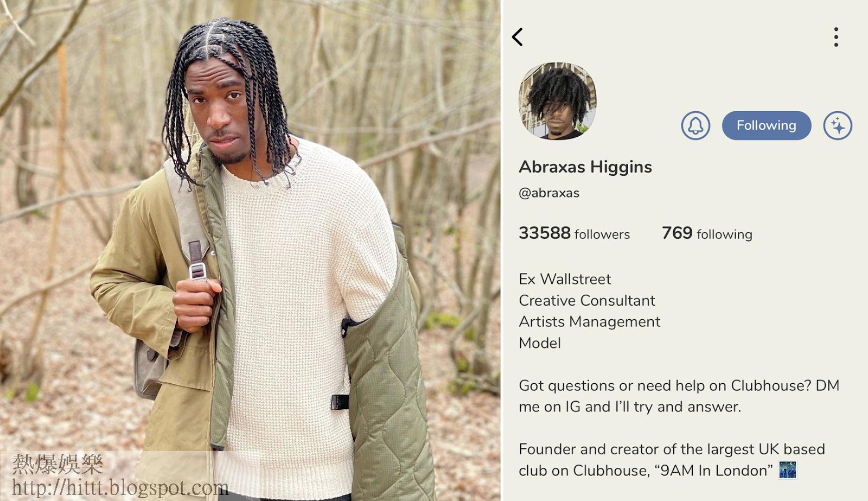The height and width of the screenshot is (501, 868).
Task: Tap the Chinese watermark text 熱爆娛樂
Action: click(x=58, y=464)
